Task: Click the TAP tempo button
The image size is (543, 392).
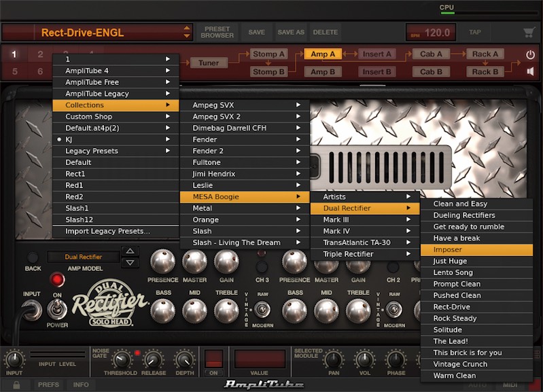Action: (475, 32)
